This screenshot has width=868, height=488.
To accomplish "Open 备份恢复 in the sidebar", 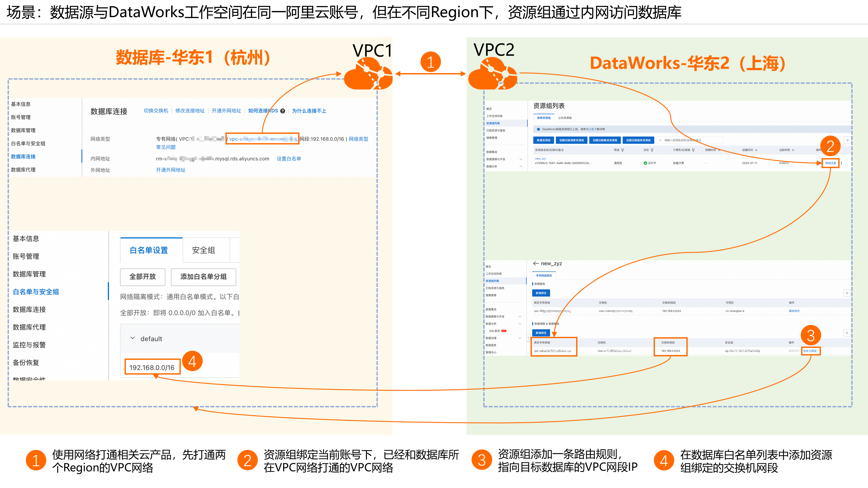I will [26, 362].
